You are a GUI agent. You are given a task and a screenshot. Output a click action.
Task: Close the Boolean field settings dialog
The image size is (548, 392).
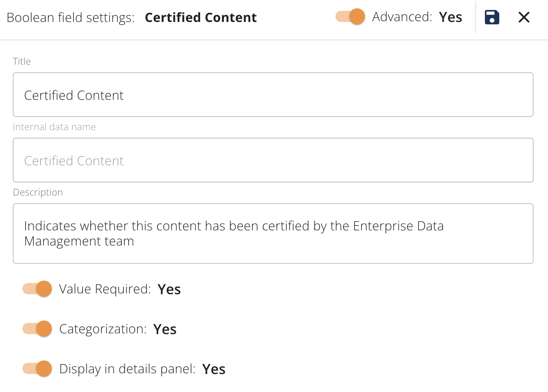(524, 17)
